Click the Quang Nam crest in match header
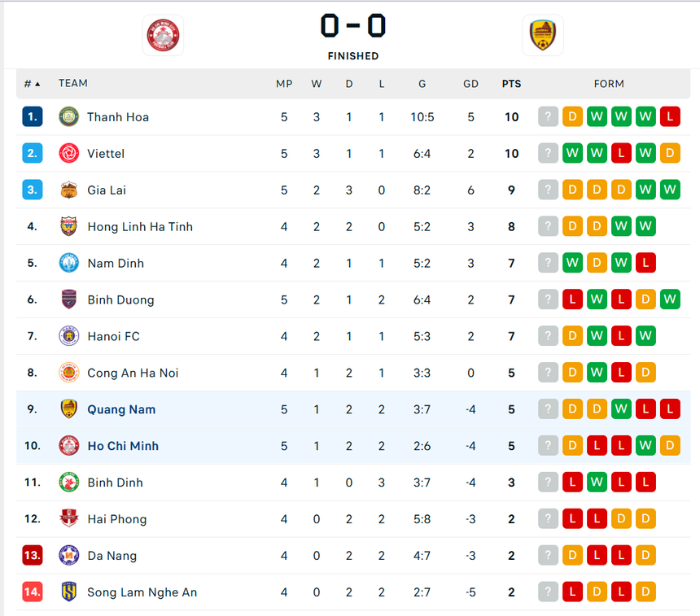700x616 pixels. (x=543, y=35)
